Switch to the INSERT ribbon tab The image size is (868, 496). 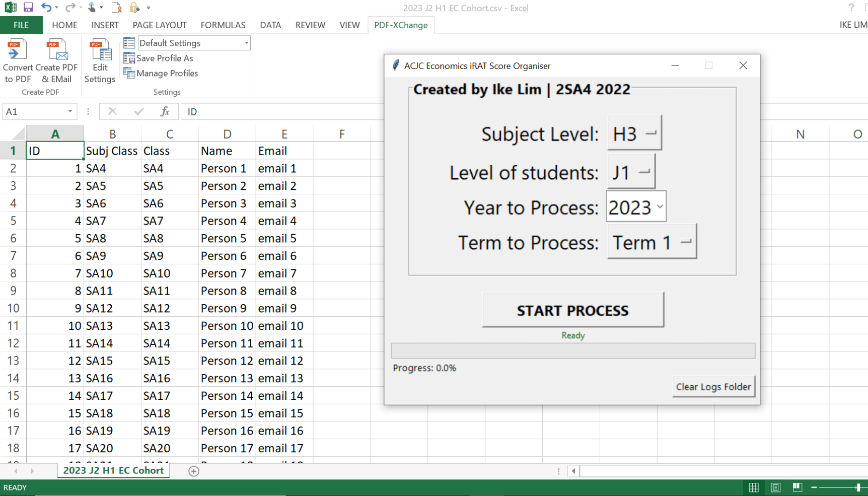(x=105, y=25)
